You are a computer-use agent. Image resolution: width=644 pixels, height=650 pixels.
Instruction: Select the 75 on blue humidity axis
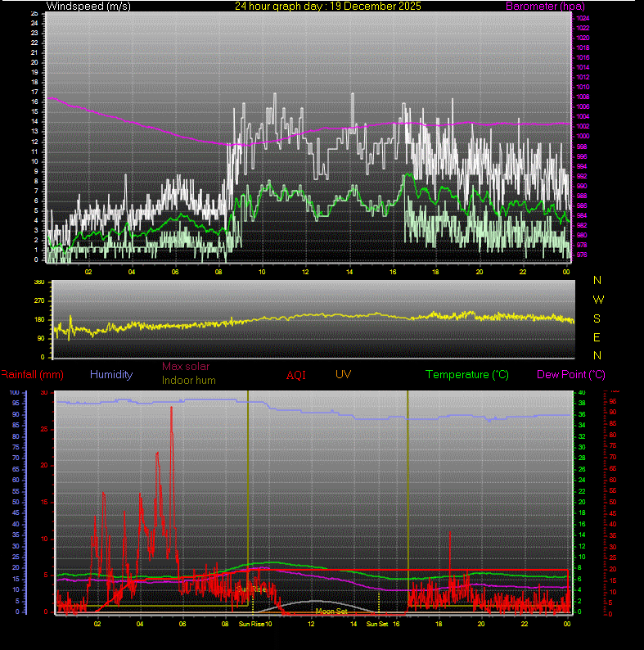16,447
